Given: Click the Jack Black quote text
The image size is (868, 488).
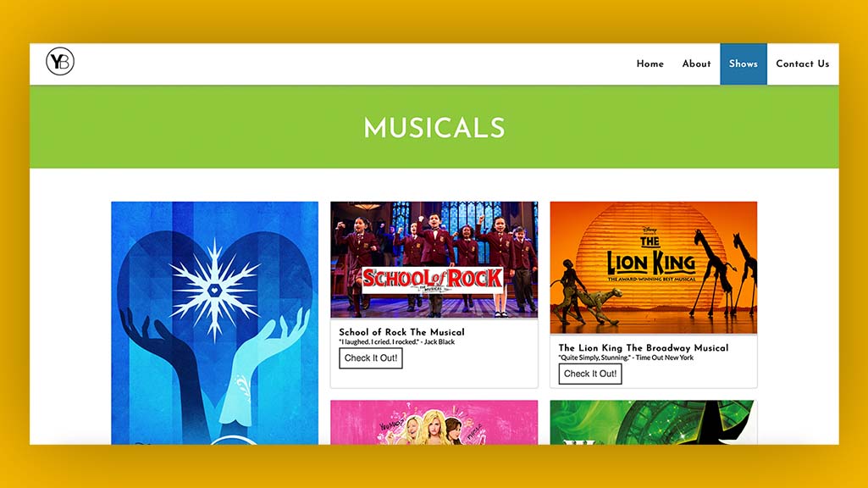Looking at the screenshot, I should [x=397, y=341].
